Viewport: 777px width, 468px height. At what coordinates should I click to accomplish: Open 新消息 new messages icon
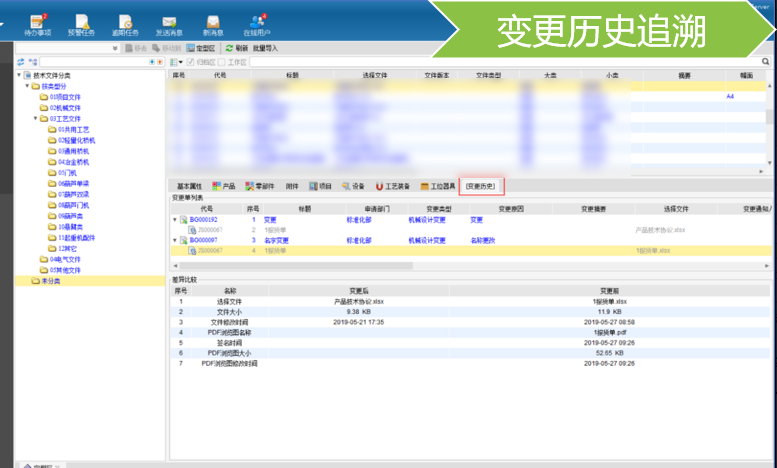212,22
